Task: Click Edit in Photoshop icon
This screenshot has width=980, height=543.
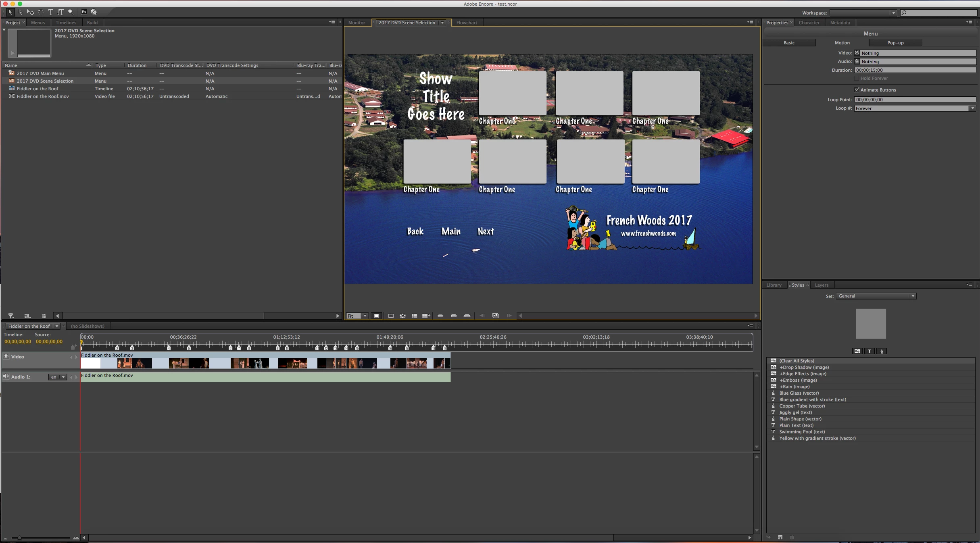Action: pyautogui.click(x=84, y=12)
